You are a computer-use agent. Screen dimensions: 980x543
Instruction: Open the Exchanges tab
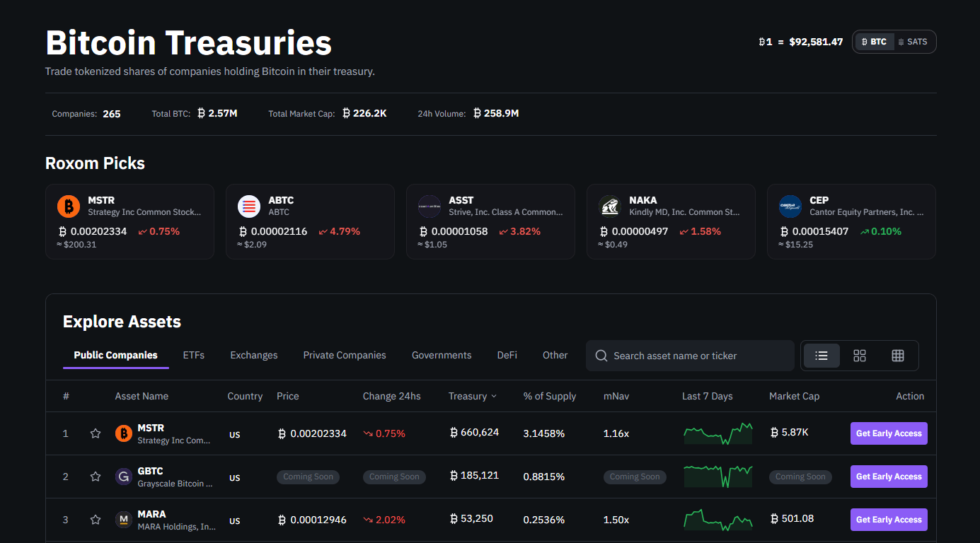tap(254, 355)
